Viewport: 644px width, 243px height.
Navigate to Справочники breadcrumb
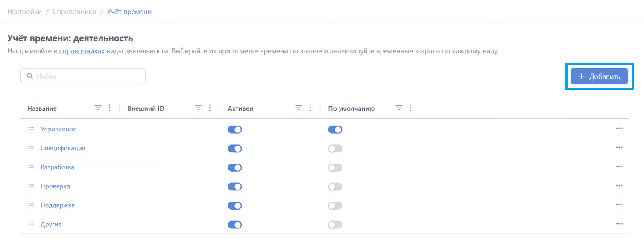point(74,12)
